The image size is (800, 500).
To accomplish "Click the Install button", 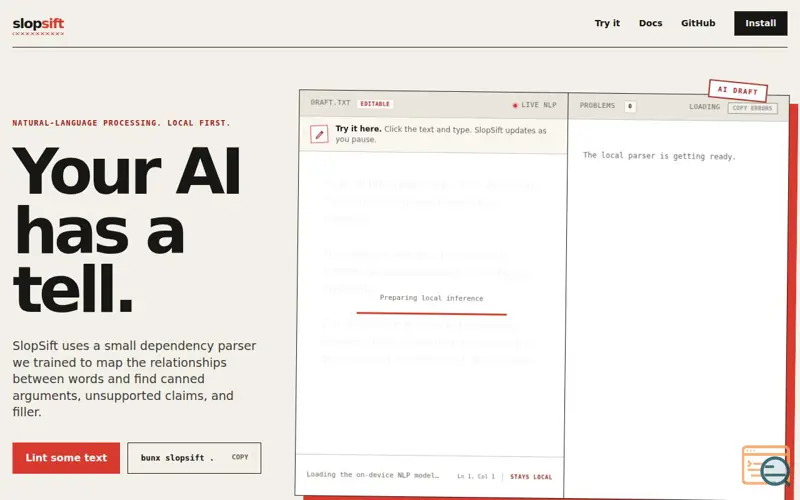I will (760, 23).
